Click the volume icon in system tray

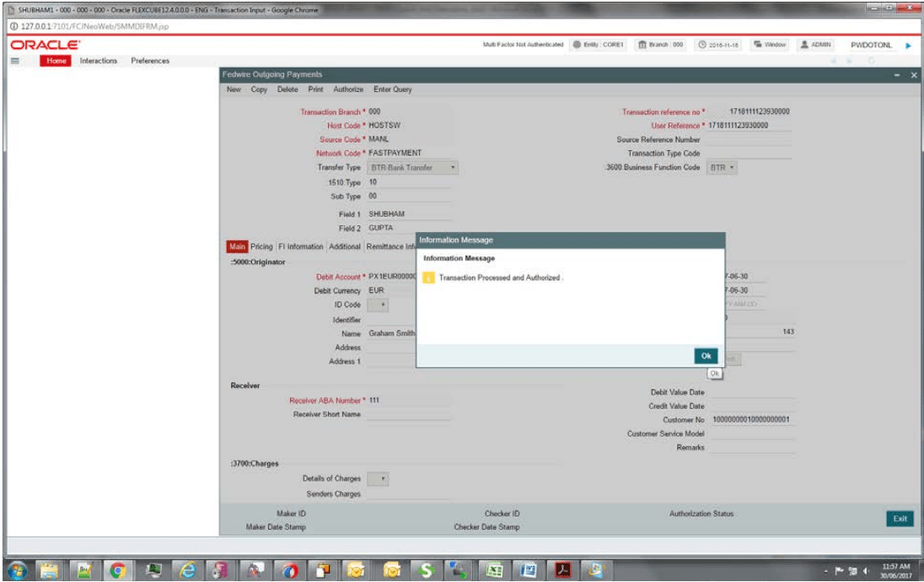click(866, 571)
